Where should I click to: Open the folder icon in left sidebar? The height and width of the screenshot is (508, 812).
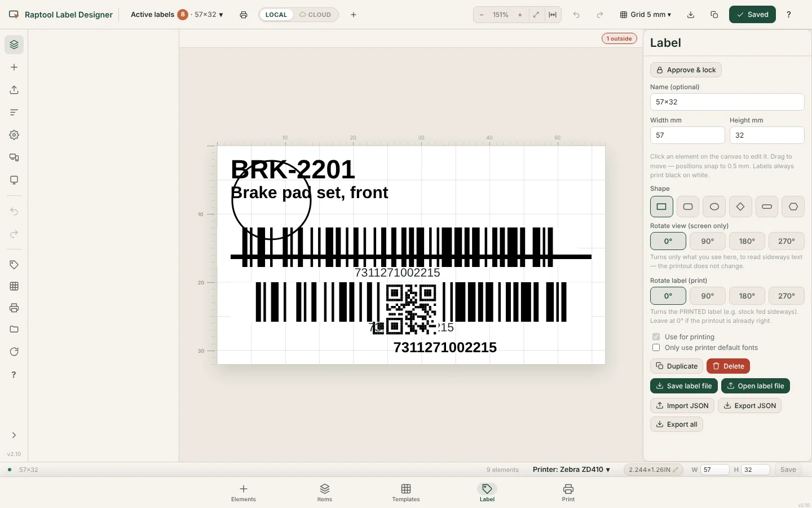coord(14,329)
